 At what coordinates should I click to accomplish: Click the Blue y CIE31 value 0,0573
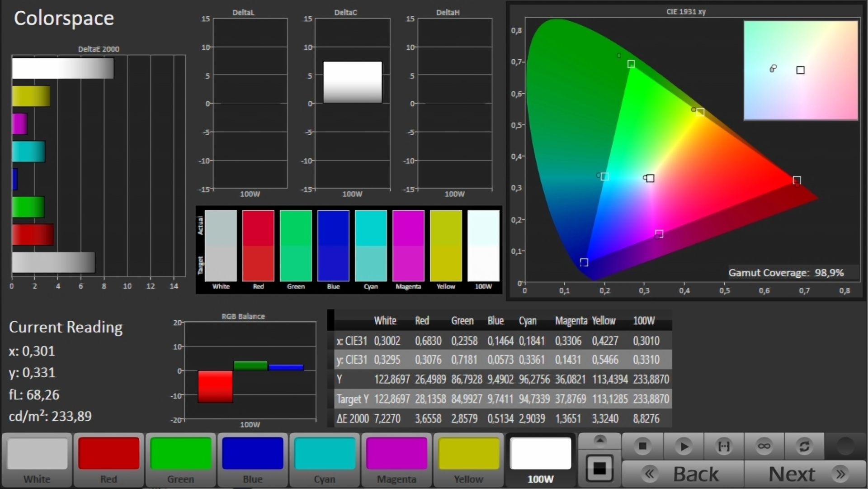pyautogui.click(x=500, y=360)
